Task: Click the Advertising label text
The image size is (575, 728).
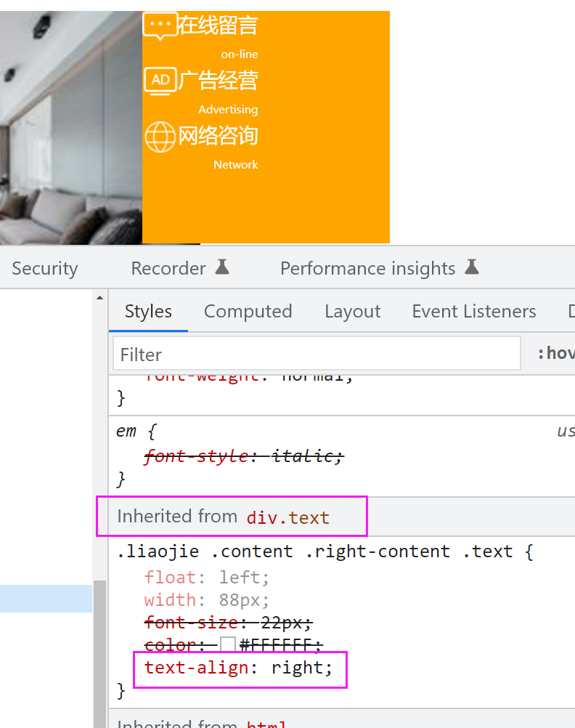Action: [228, 110]
